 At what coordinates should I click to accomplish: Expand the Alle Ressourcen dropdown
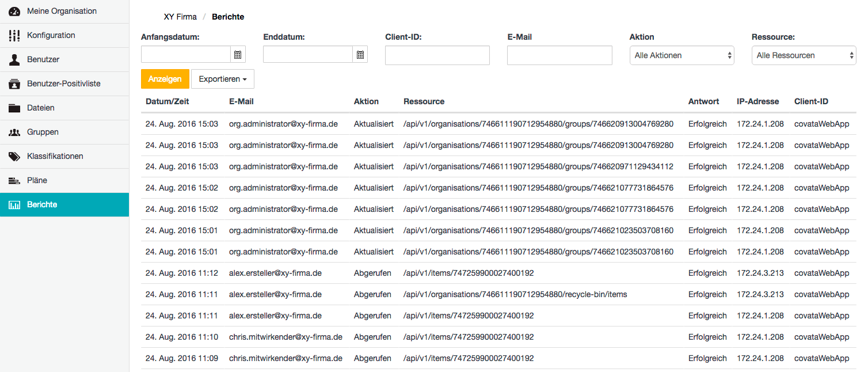pos(804,55)
